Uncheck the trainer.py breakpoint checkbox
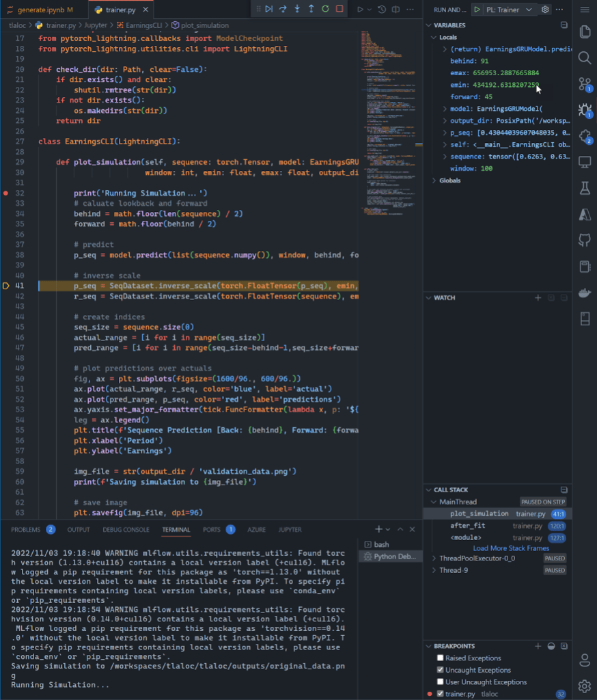 click(x=441, y=694)
